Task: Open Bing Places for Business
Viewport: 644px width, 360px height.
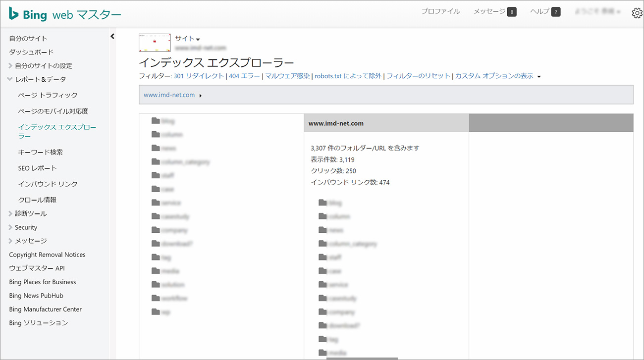Action: [43, 282]
